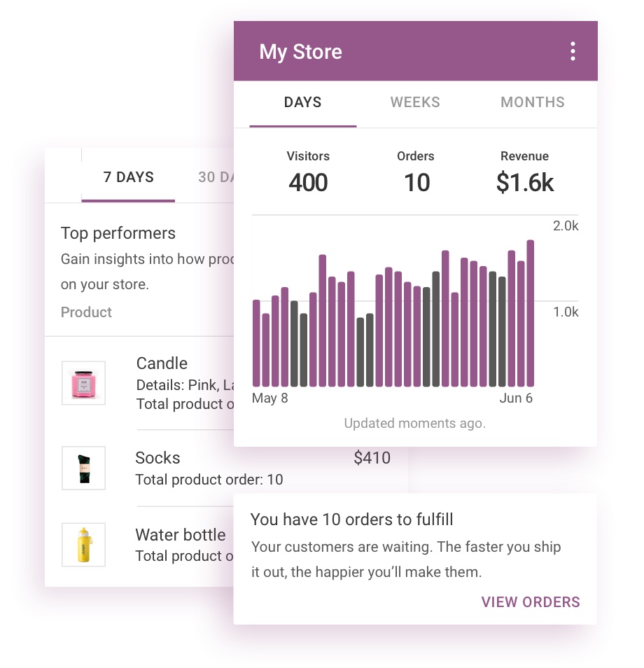
Task: Click the tallest bar near Jun 6
Action: [531, 313]
